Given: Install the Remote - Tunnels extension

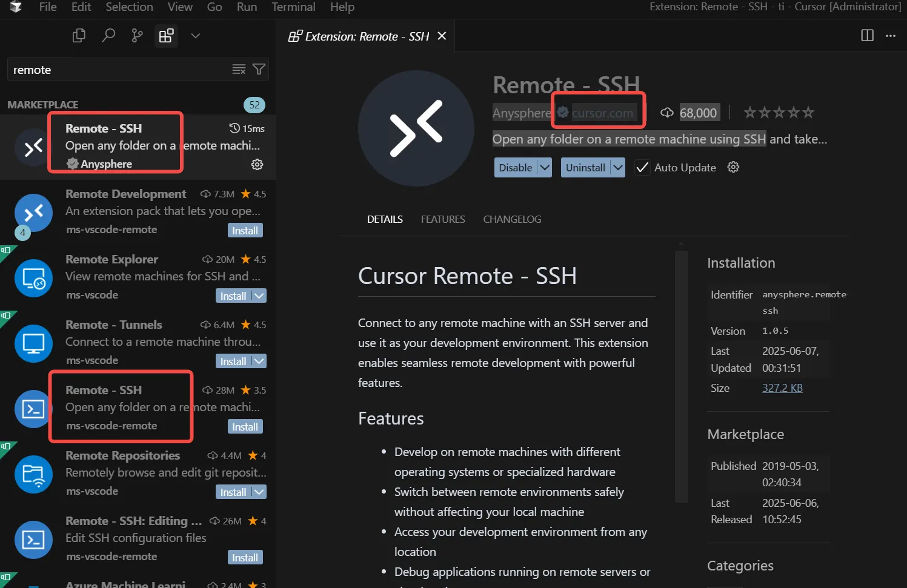Looking at the screenshot, I should click(x=233, y=362).
